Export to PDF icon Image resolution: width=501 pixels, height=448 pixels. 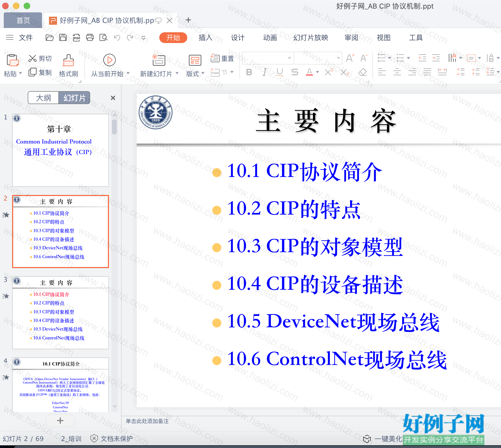tap(76, 38)
